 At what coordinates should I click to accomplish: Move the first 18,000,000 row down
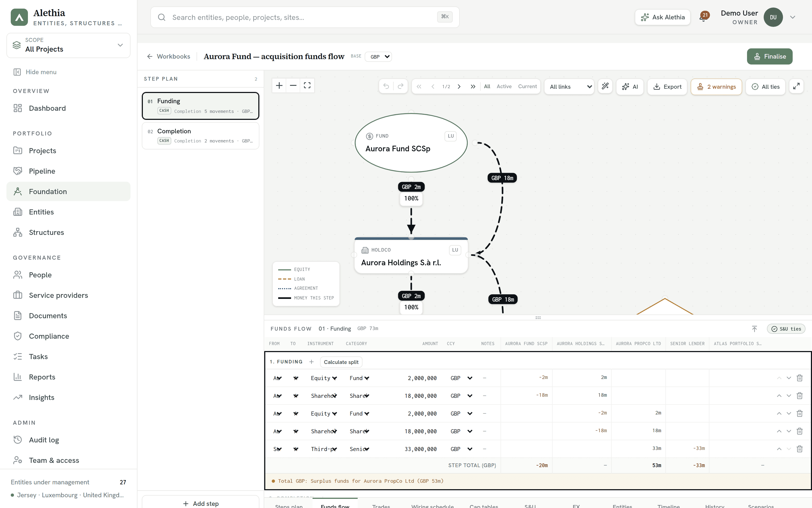click(789, 396)
